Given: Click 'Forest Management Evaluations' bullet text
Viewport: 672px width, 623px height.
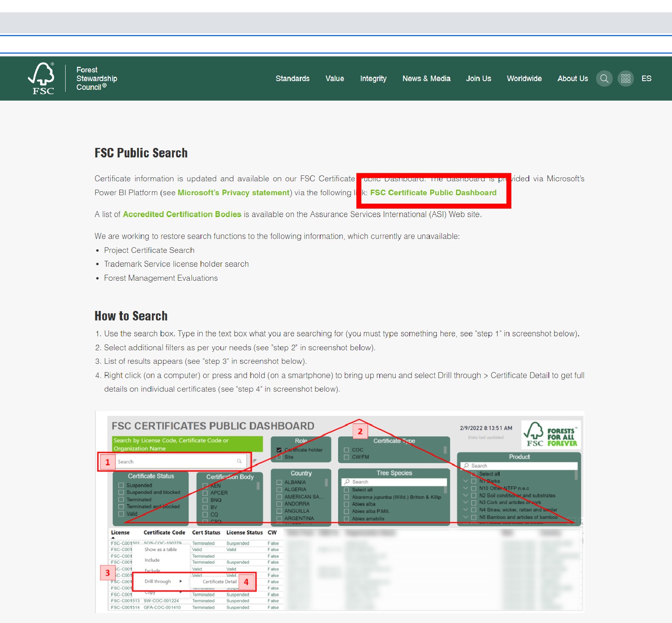Looking at the screenshot, I should [x=161, y=278].
